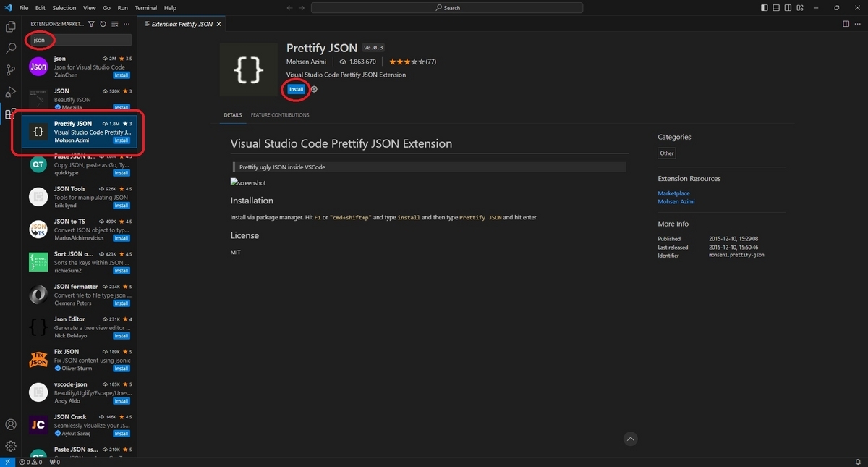Install the JSON formatter extension
This screenshot has height=467, width=868.
point(122,303)
